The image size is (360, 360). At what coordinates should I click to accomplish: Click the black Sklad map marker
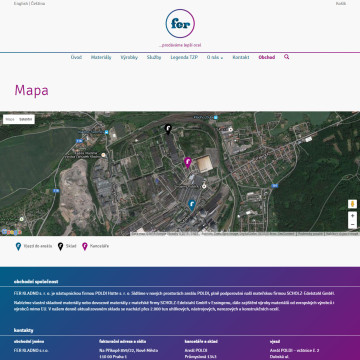click(x=168, y=129)
